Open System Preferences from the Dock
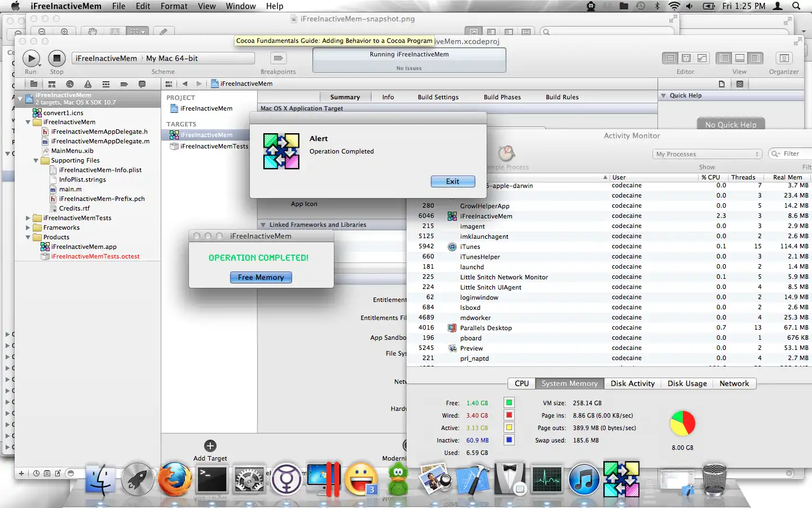 [249, 480]
